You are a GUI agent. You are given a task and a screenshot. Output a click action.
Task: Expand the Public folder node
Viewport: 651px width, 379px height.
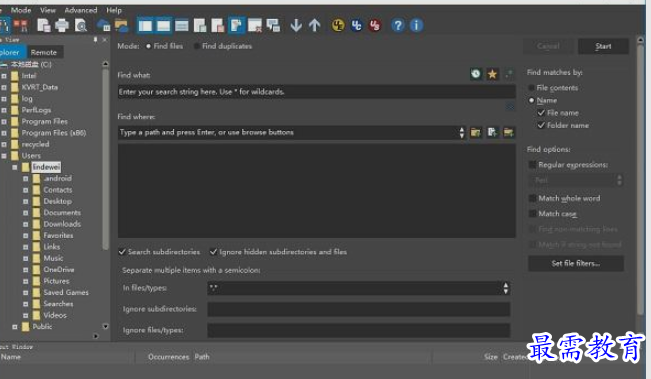point(15,327)
